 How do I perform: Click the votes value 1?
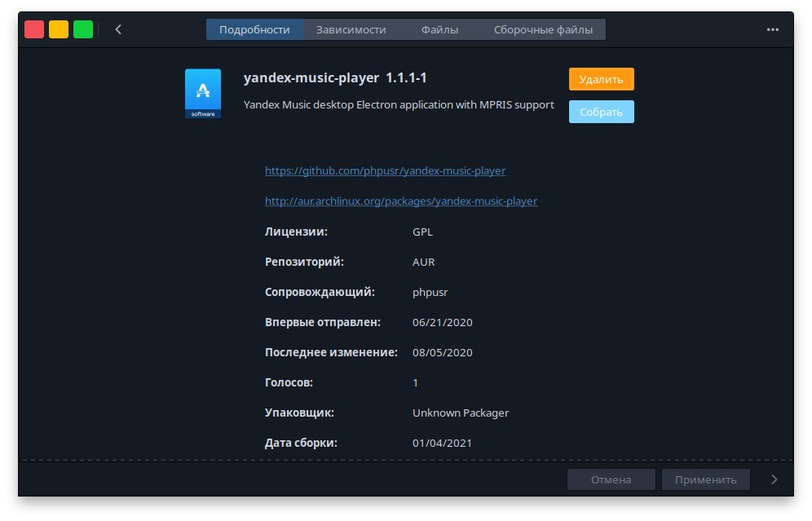(415, 382)
